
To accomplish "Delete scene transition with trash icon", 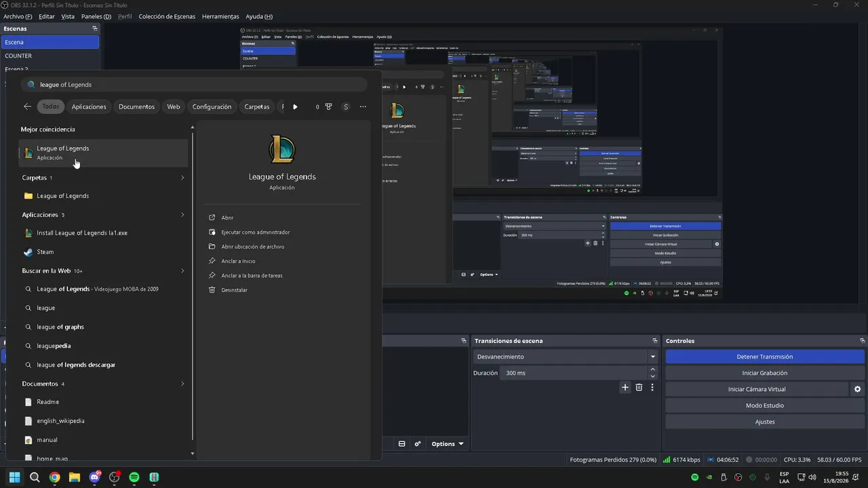I will [x=639, y=388].
